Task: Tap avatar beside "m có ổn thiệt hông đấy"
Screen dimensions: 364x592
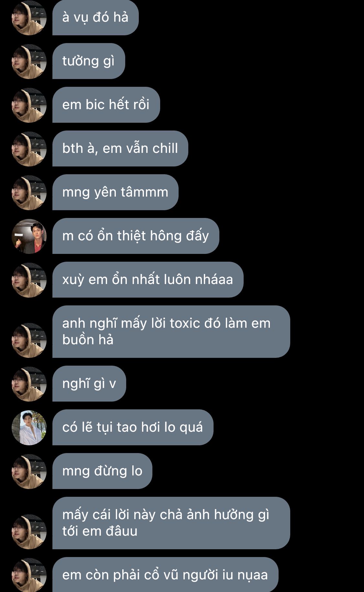Action: click(29, 236)
